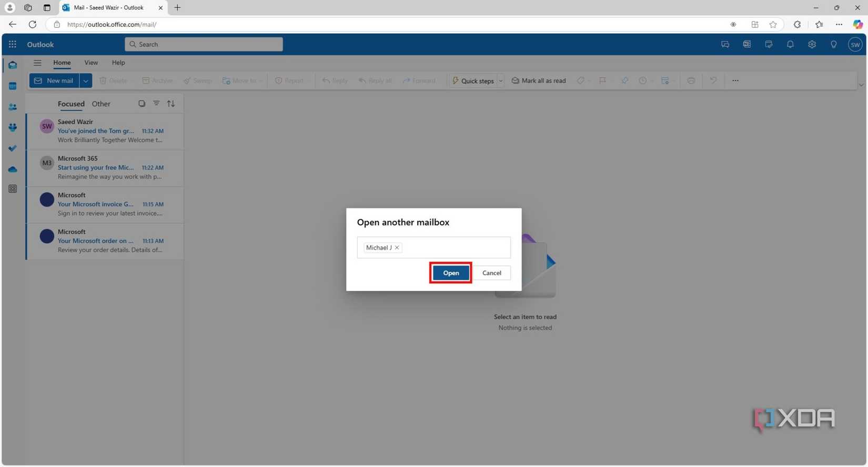
Task: Expand the ribbon collapse chevron at right
Action: coord(861,85)
